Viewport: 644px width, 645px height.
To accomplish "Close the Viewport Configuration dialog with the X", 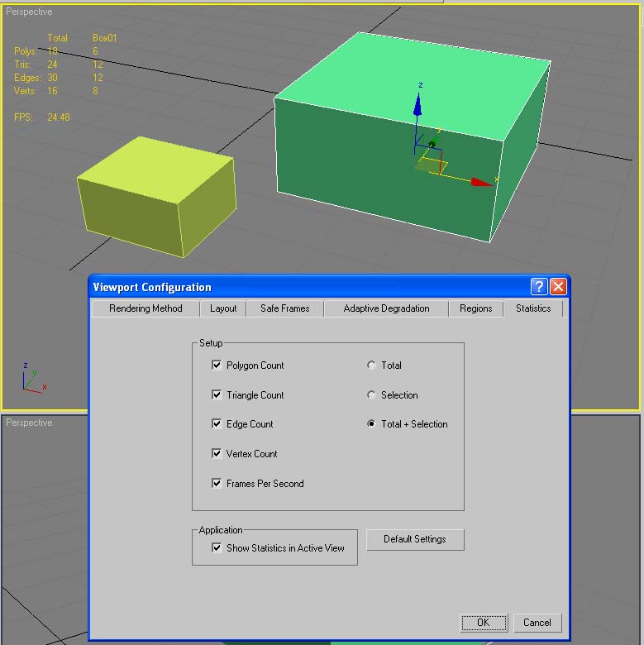I will click(558, 287).
